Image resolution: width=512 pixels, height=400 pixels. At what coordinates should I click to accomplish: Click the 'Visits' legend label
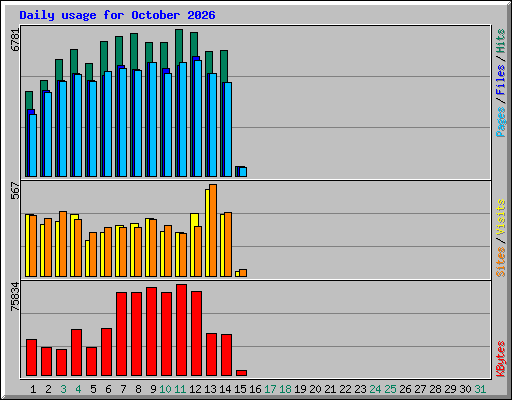[x=501, y=217]
